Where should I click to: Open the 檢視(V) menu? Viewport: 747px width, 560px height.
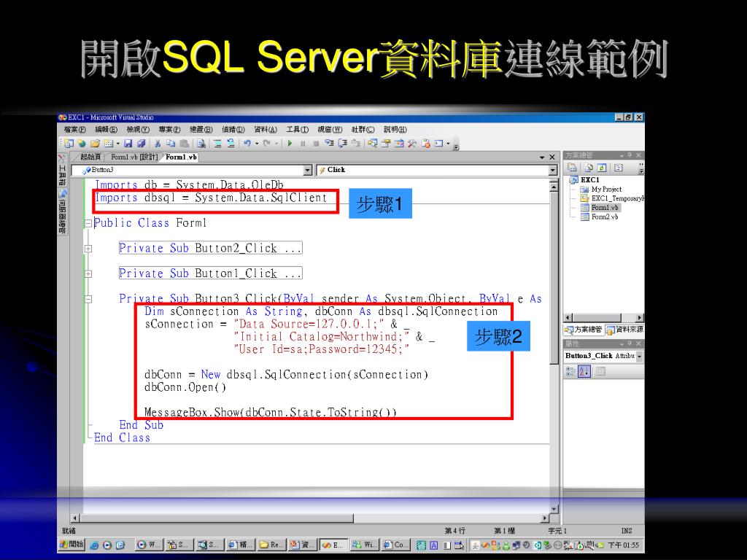tap(138, 130)
